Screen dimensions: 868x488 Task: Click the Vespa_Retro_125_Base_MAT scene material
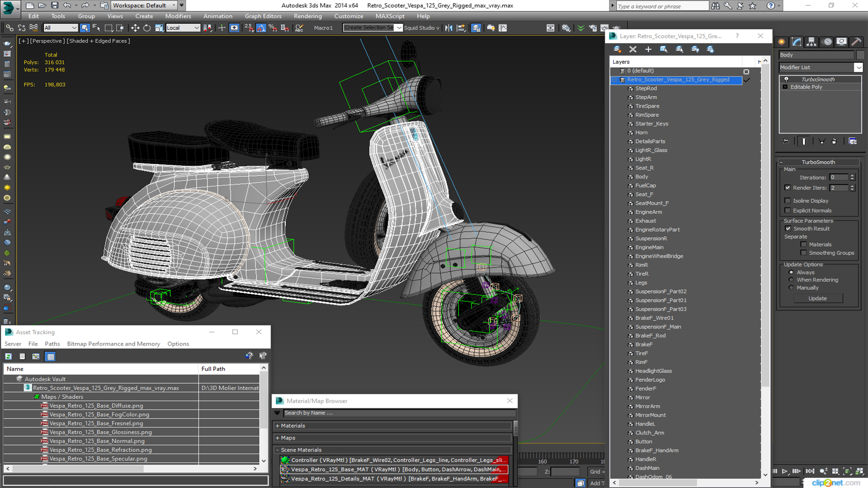[x=394, y=469]
